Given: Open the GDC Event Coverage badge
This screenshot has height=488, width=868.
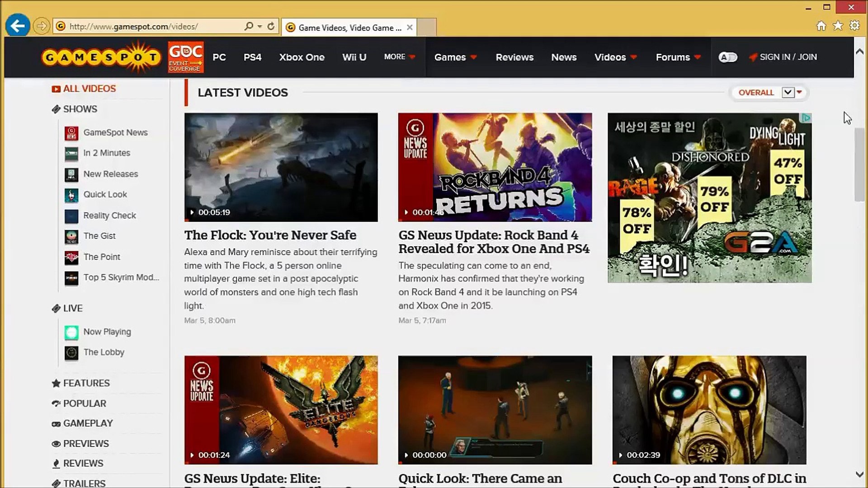Looking at the screenshot, I should (186, 57).
